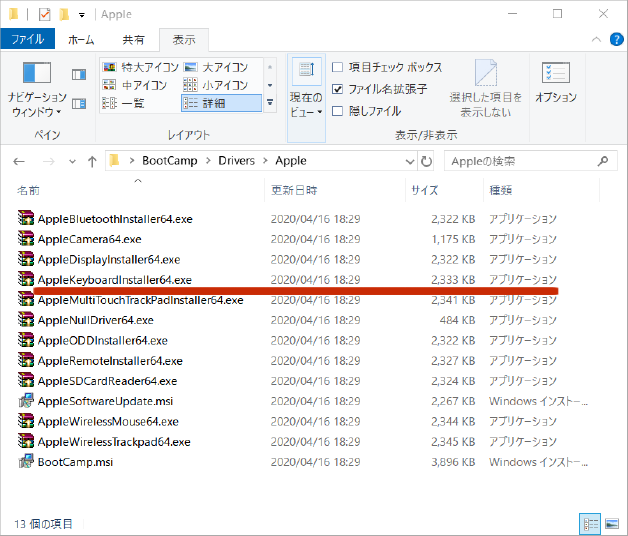
Task: Expand chevron after Drivers in path
Action: pos(265,161)
